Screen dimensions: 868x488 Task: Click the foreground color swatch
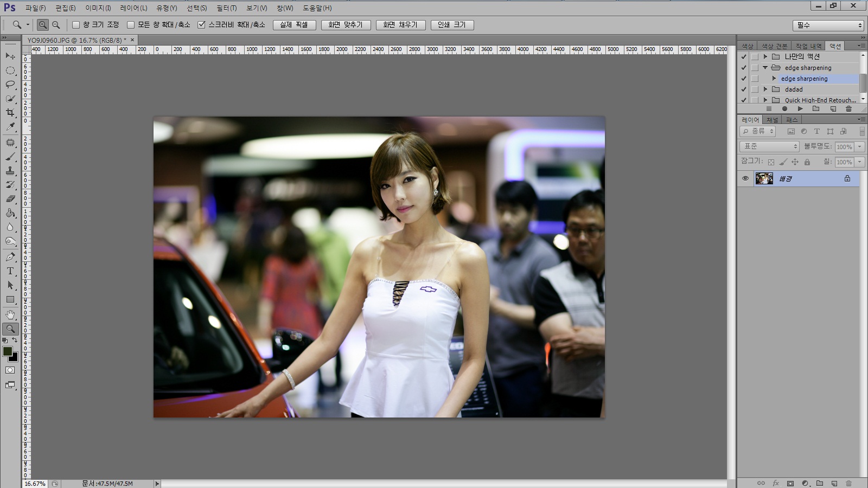click(x=8, y=352)
